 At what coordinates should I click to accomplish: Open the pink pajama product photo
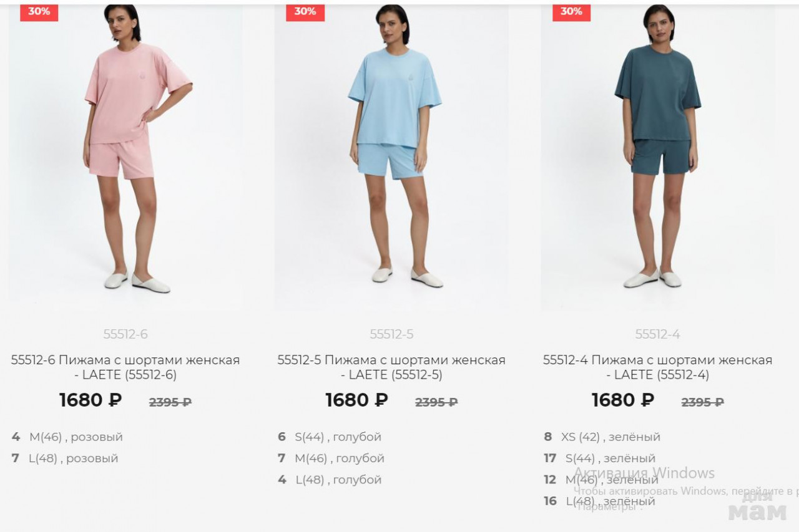[125, 157]
